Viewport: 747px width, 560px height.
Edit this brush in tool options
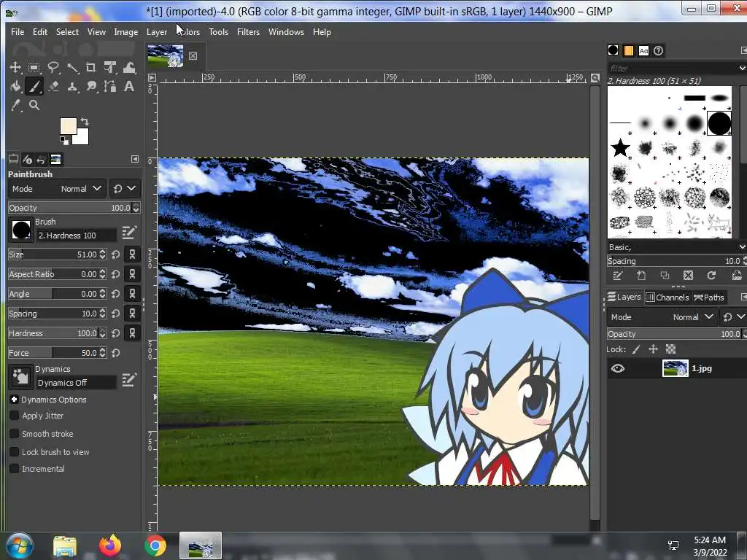coord(128,233)
